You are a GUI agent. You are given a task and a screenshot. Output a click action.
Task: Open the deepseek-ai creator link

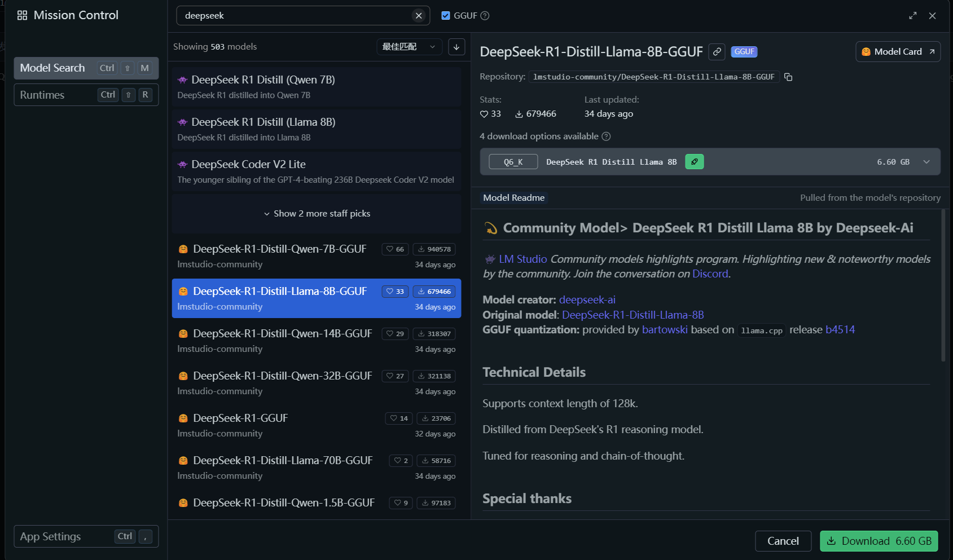(x=587, y=299)
